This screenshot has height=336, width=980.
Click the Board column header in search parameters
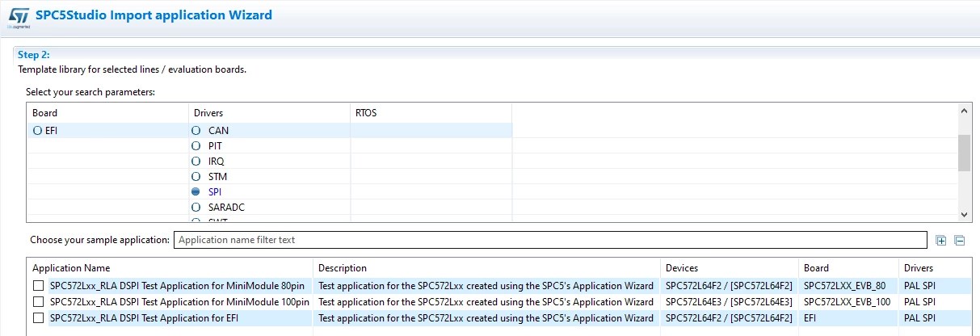pyautogui.click(x=107, y=113)
